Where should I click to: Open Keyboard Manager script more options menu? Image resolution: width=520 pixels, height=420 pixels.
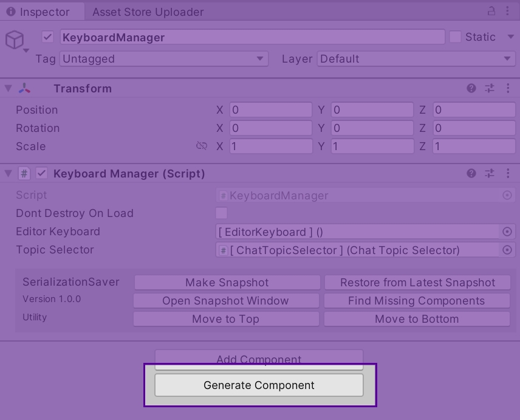[508, 173]
